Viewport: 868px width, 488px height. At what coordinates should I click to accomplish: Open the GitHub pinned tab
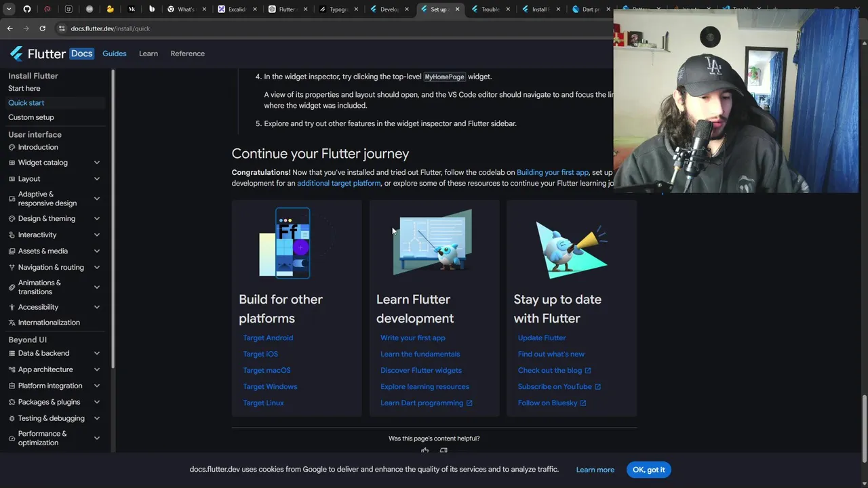coord(27,9)
